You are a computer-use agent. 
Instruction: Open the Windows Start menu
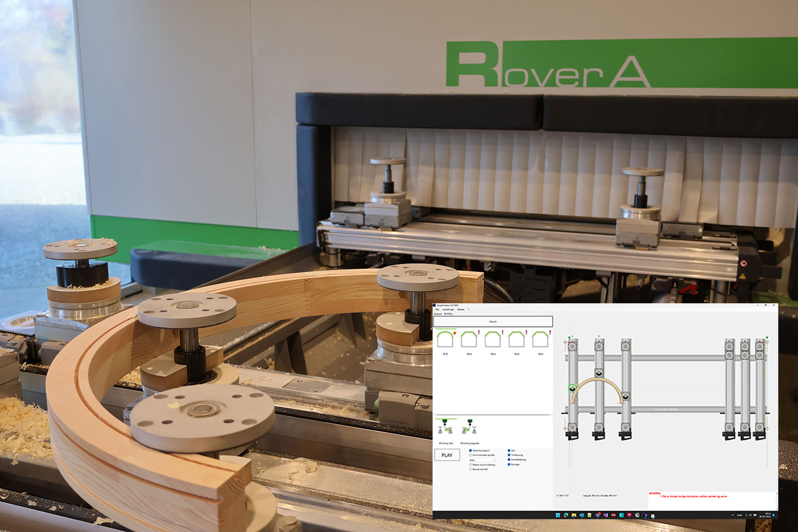coord(558,515)
